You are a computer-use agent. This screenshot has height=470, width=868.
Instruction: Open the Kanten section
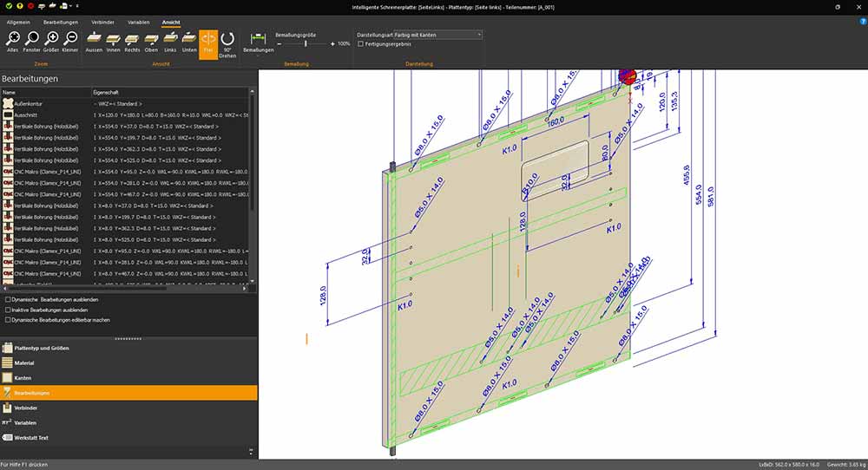click(x=128, y=378)
